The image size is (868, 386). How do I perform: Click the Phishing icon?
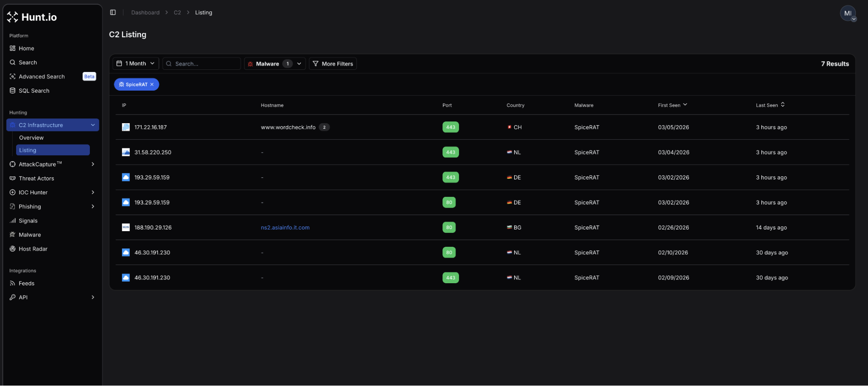coord(13,206)
